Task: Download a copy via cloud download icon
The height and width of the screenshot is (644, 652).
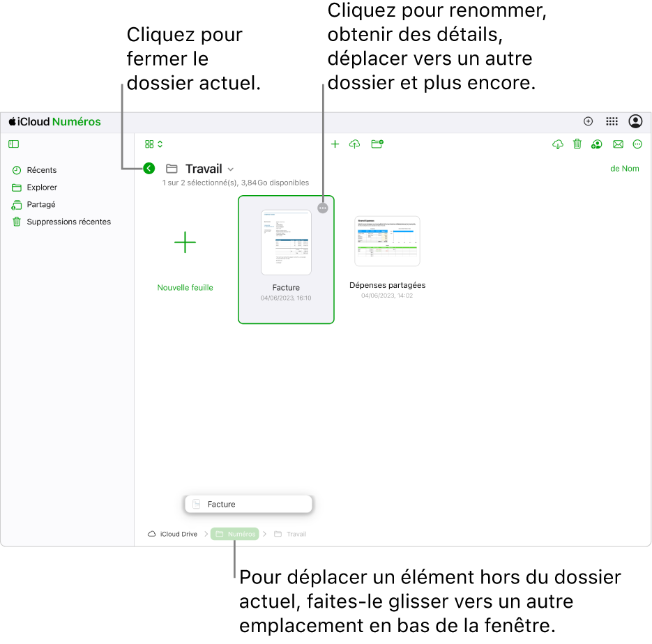Action: 558,144
